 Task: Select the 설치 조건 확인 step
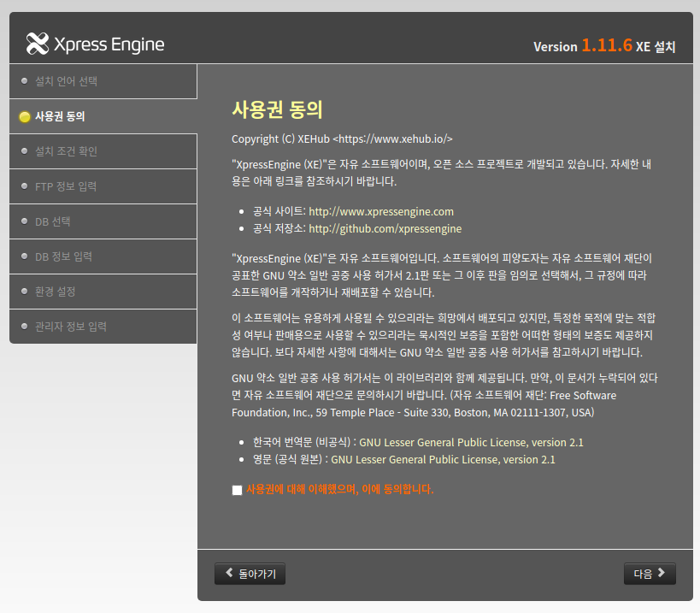[x=103, y=151]
